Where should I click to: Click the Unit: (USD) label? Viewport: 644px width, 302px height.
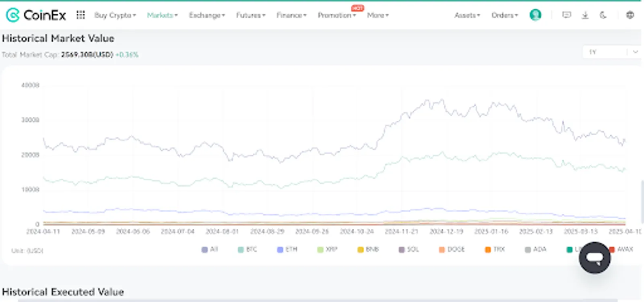click(27, 250)
